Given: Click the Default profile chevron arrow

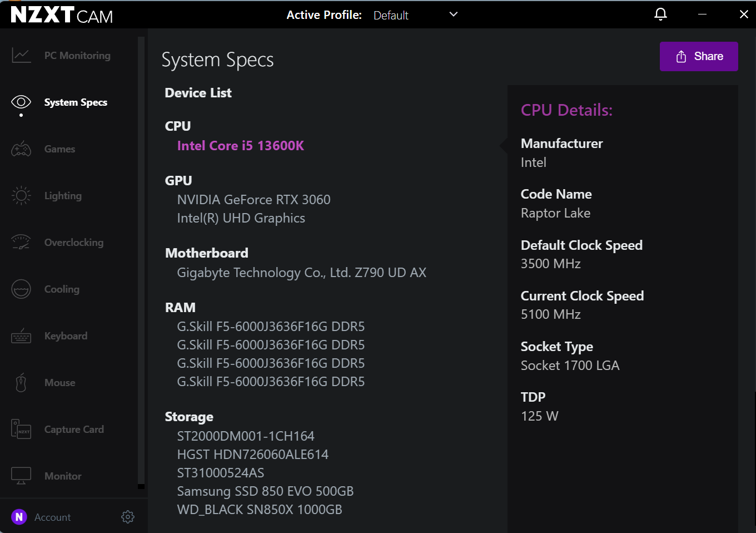Looking at the screenshot, I should [x=454, y=14].
